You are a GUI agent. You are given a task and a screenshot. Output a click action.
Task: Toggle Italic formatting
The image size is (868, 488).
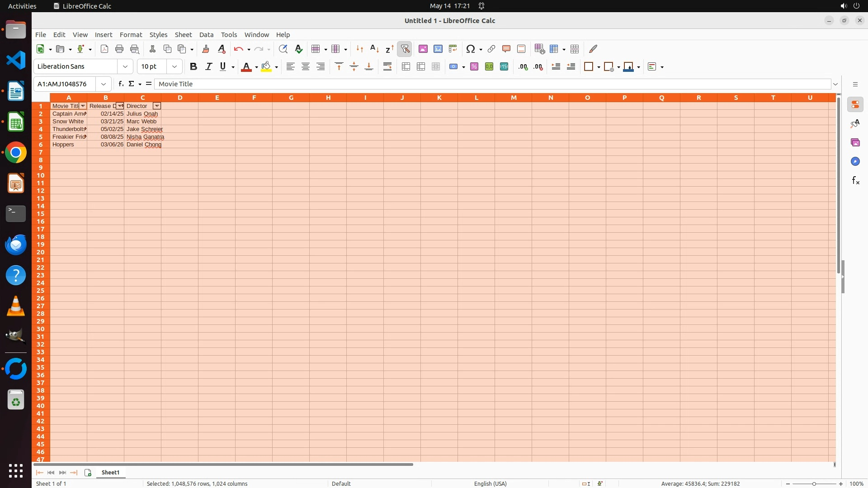pyautogui.click(x=208, y=67)
